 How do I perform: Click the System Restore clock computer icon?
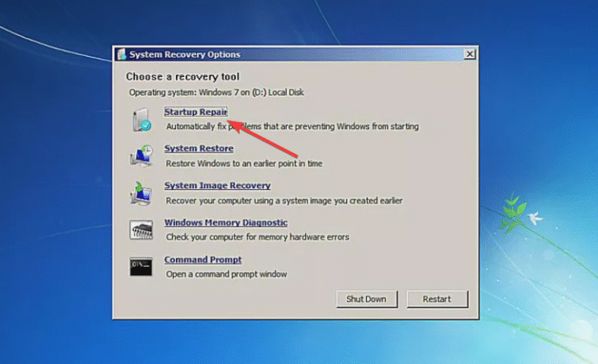[x=142, y=156]
